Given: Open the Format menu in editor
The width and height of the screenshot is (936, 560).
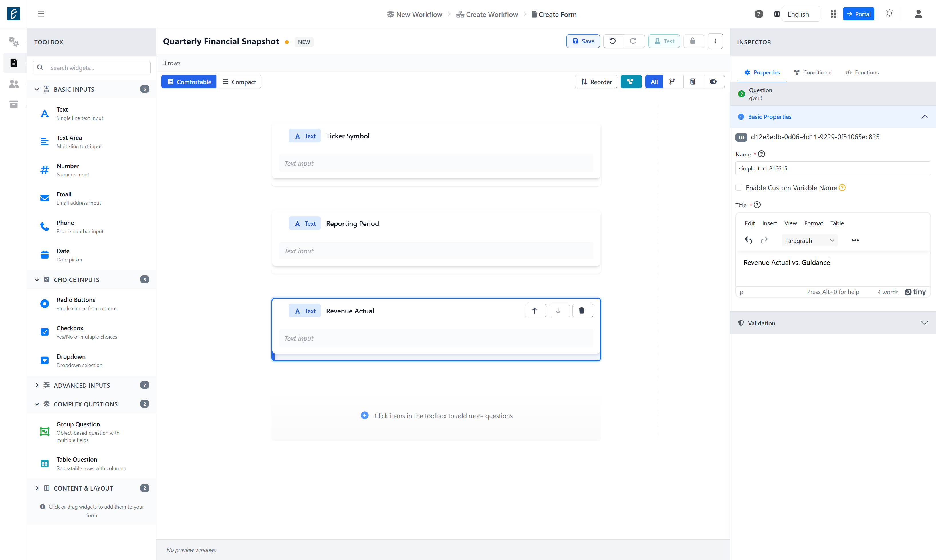Looking at the screenshot, I should click(x=813, y=223).
